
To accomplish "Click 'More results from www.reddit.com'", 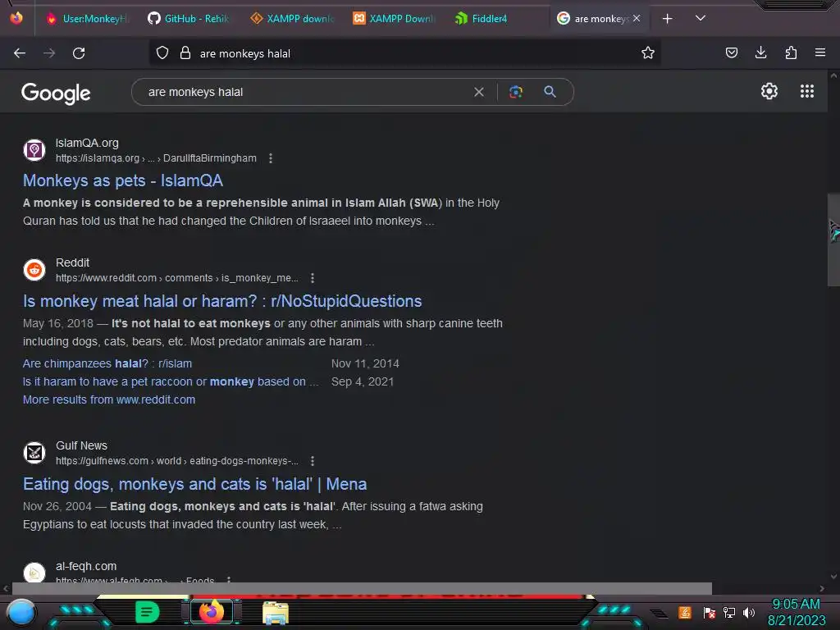I will [x=109, y=399].
